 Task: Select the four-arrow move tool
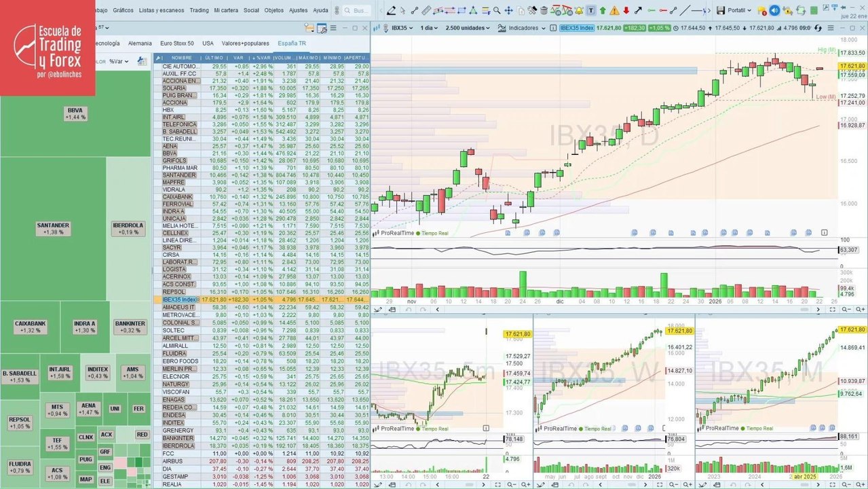pyautogui.click(x=508, y=10)
